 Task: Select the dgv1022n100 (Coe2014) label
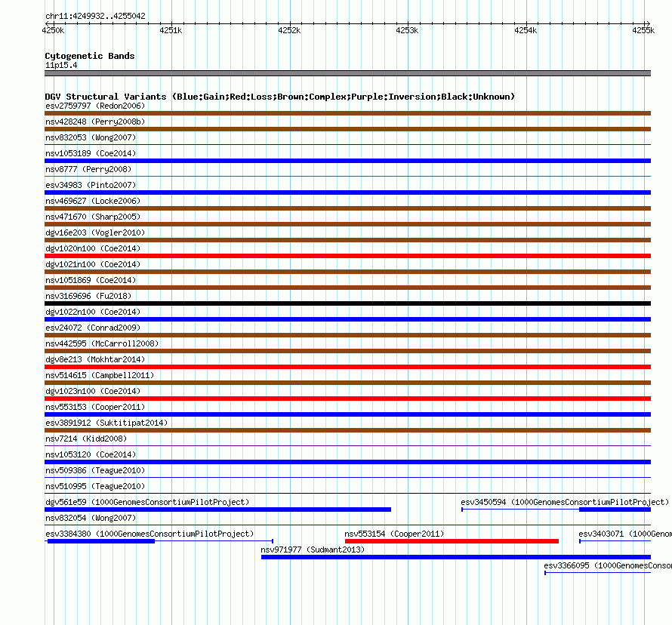pos(93,312)
